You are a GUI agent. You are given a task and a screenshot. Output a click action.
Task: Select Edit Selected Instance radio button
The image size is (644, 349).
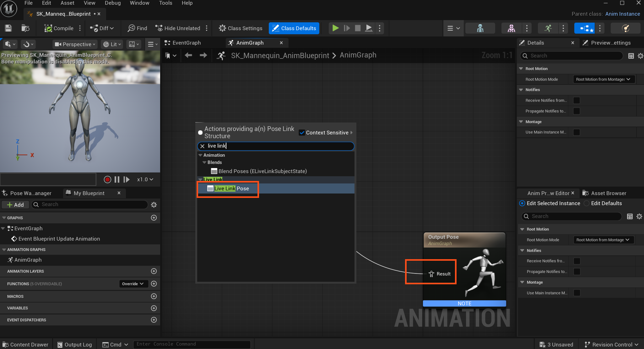(x=522, y=203)
